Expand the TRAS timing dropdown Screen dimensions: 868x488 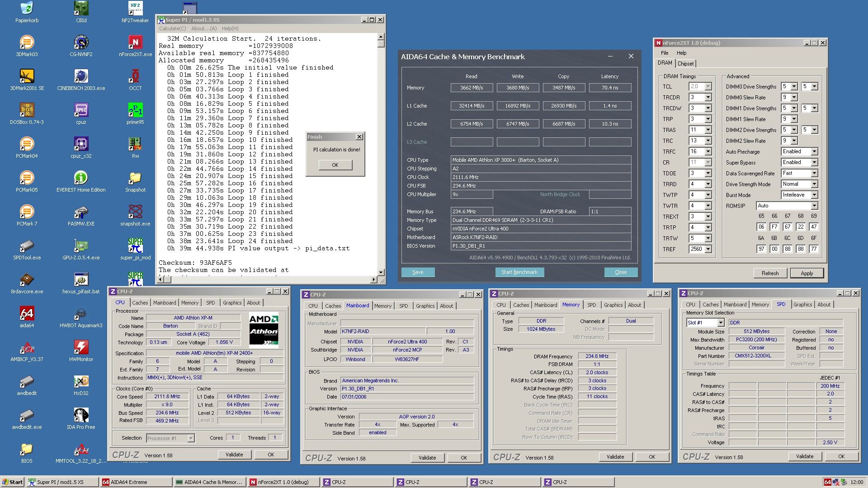pos(708,130)
